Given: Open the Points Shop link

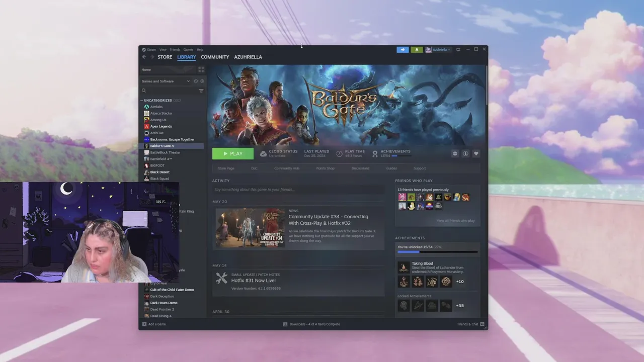Looking at the screenshot, I should tap(325, 168).
